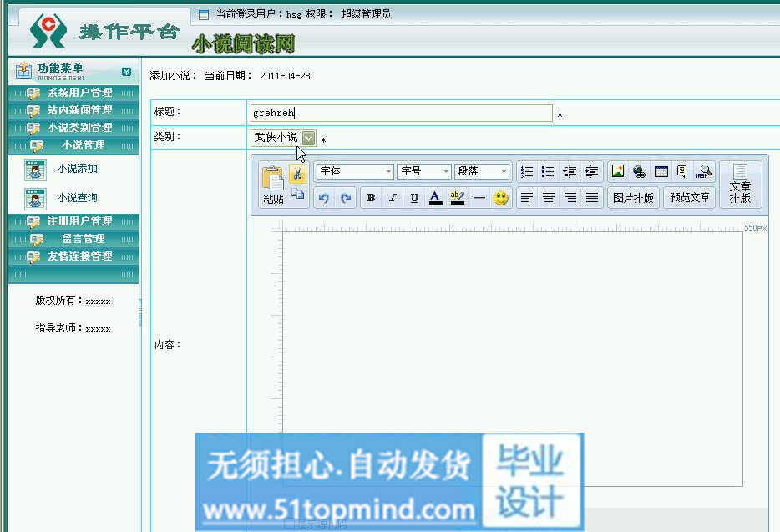The height and width of the screenshot is (532, 780).
Task: Open the 站内新闻管理 menu
Action: (73, 110)
